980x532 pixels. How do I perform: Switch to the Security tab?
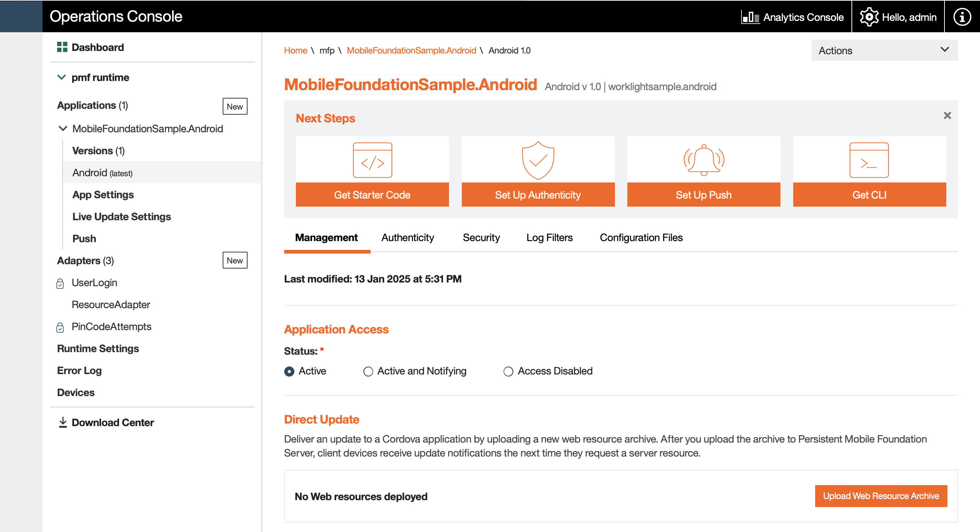(480, 237)
